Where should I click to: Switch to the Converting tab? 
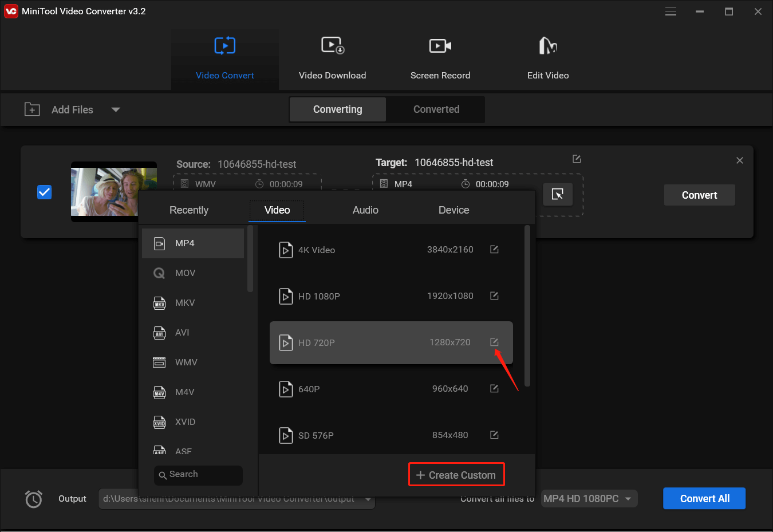click(338, 109)
